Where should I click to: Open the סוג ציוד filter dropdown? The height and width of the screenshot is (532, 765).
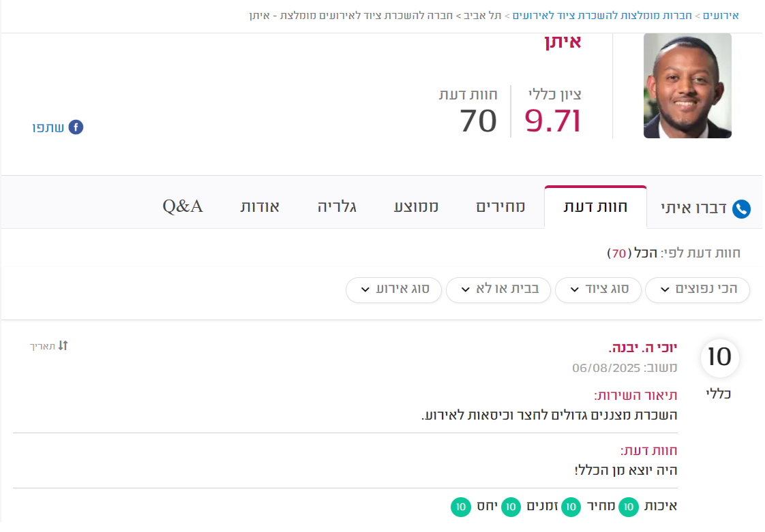598,290
